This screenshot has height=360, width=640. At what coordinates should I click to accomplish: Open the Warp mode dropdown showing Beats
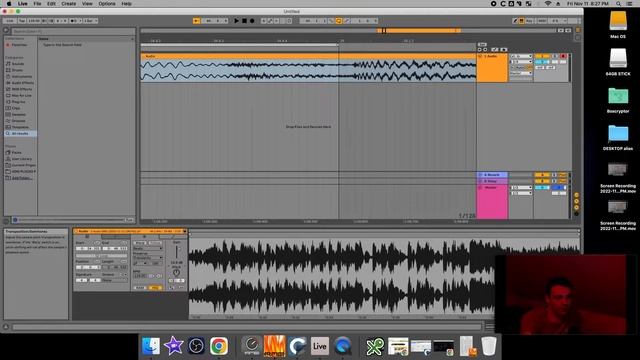148,248
